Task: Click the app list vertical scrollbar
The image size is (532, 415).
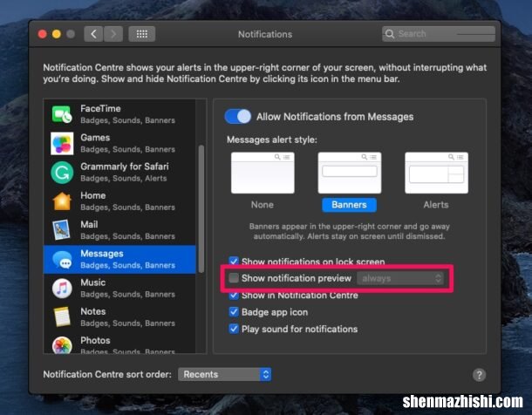Action: point(201,209)
